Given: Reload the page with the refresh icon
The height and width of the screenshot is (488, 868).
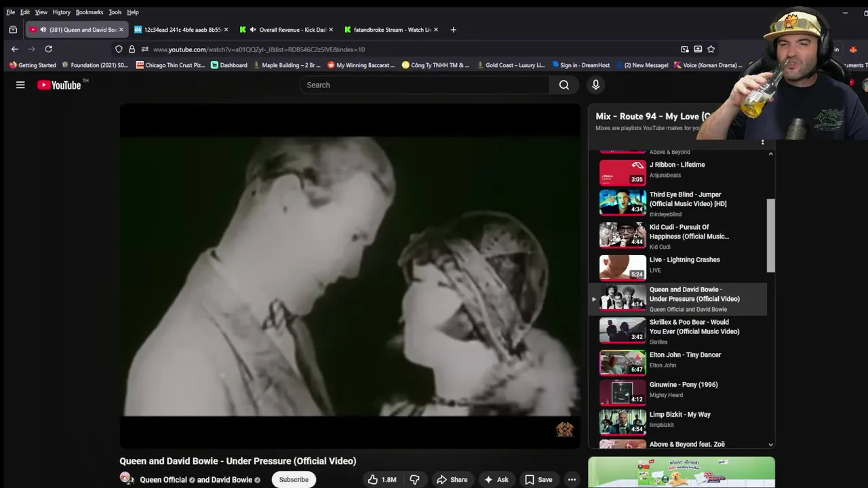Looking at the screenshot, I should [x=48, y=49].
